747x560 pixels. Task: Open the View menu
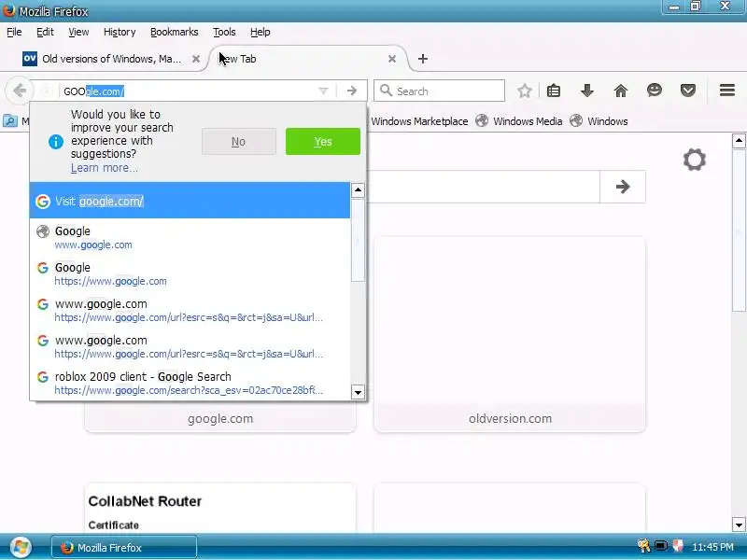78,32
